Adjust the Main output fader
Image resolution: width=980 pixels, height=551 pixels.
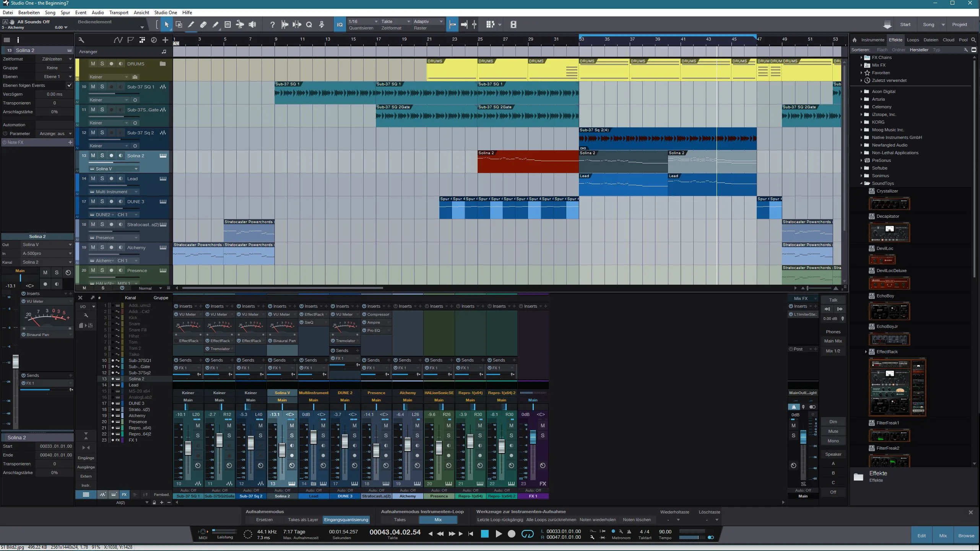pos(803,437)
